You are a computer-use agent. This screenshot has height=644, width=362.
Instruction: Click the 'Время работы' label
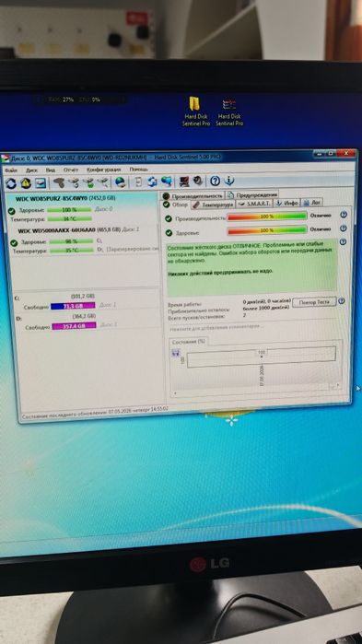click(x=185, y=305)
